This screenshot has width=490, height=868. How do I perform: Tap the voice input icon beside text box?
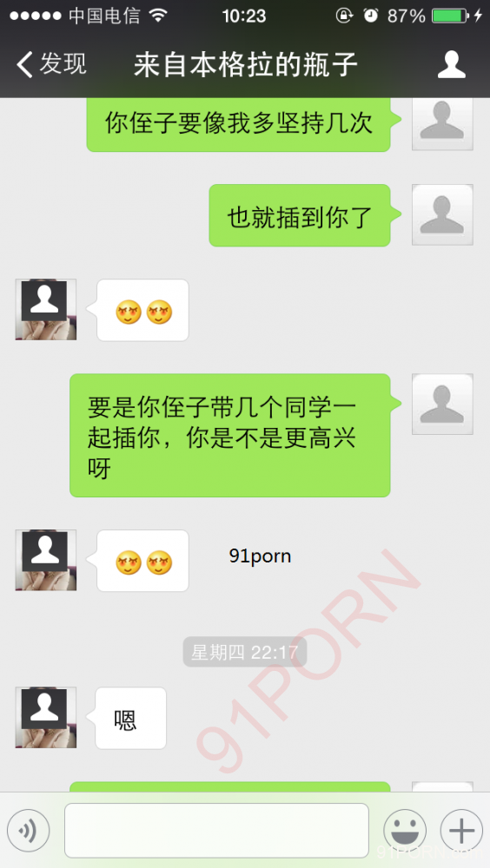(x=29, y=831)
